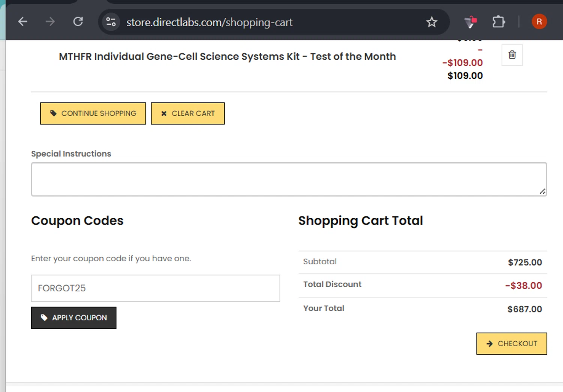Open the extension with red badge
This screenshot has height=392, width=563.
point(470,22)
